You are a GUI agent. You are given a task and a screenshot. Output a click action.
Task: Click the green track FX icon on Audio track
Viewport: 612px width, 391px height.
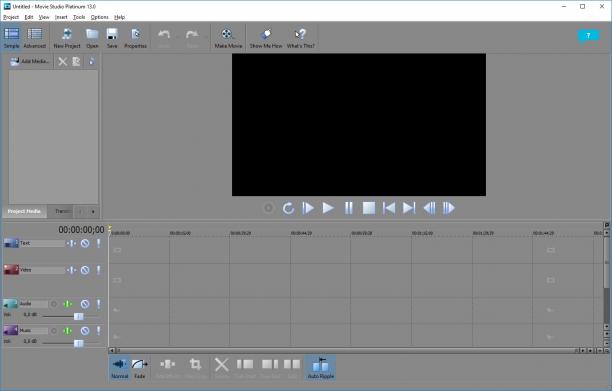pos(68,304)
